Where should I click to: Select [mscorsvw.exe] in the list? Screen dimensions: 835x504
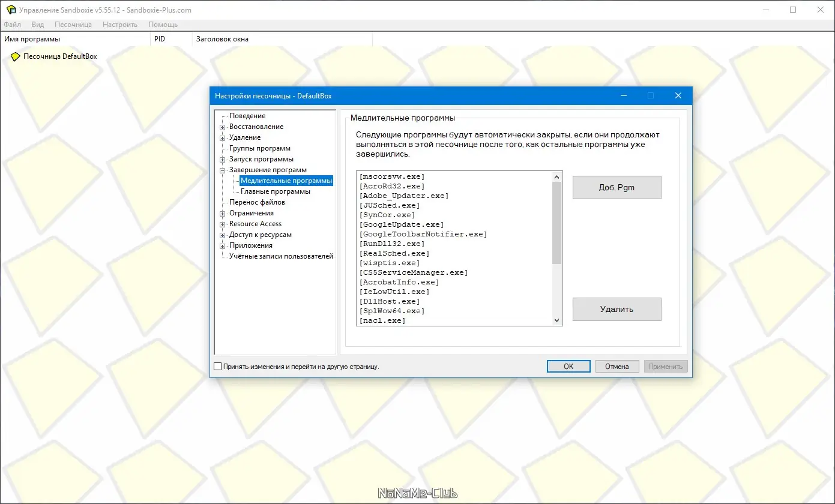(391, 176)
